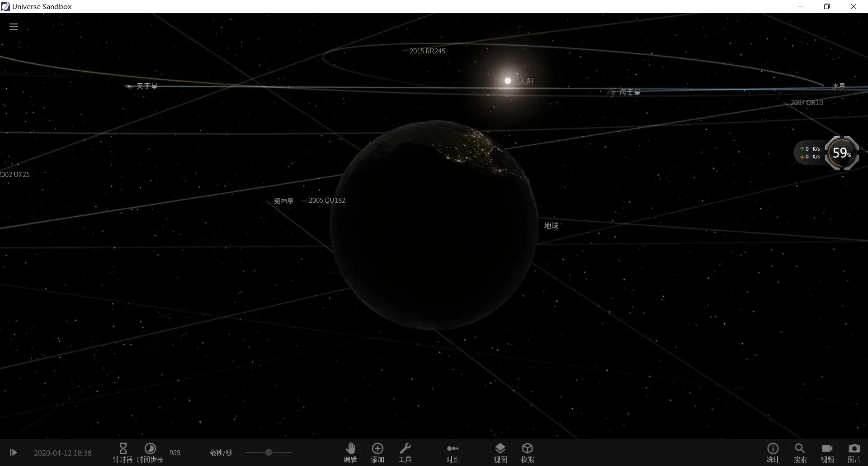The height and width of the screenshot is (466, 868).
Task: Click the network speed K/s overlay widget
Action: pyautogui.click(x=810, y=153)
